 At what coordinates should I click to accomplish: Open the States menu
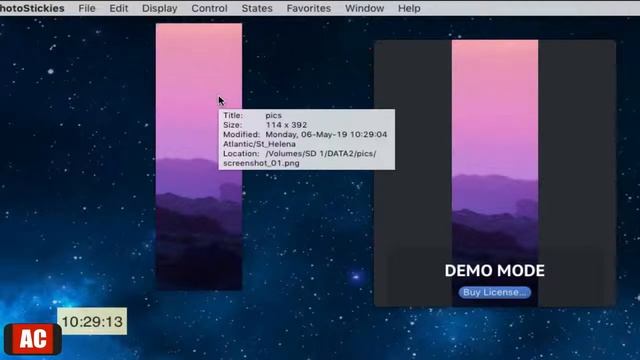257,8
